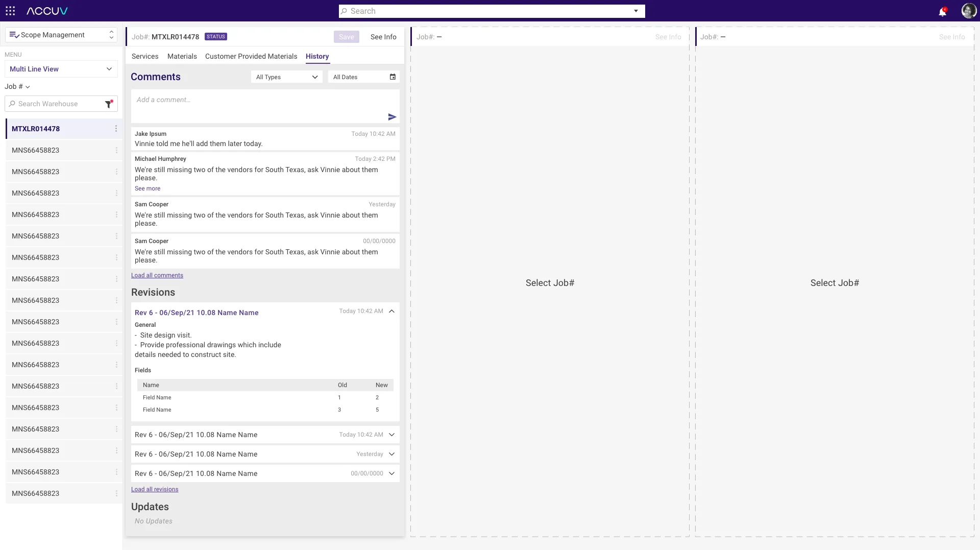Open the kebab menu for job MTXLR014478
This screenshot has height=550, width=980.
click(116, 129)
